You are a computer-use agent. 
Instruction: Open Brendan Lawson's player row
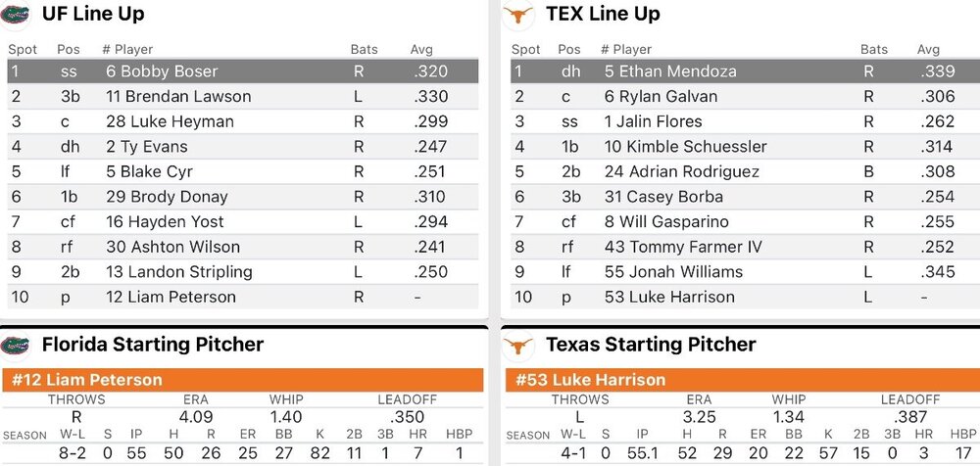coord(178,97)
